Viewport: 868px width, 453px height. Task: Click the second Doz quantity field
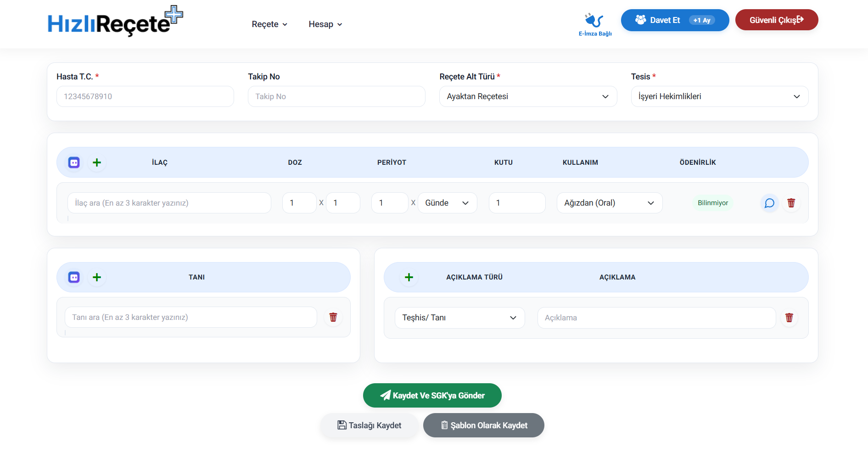pos(343,203)
